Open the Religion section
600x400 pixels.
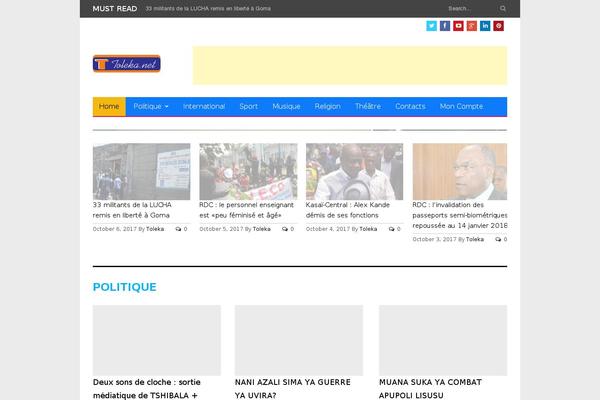click(x=328, y=106)
